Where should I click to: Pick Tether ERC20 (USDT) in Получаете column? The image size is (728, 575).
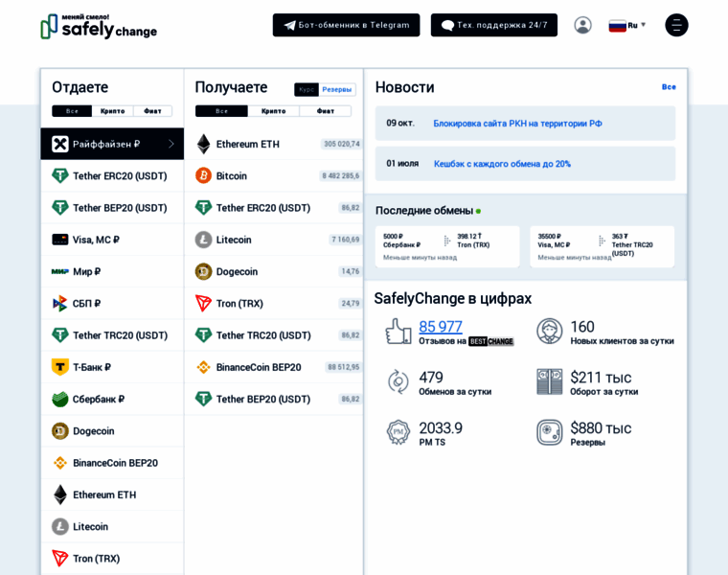(x=274, y=208)
